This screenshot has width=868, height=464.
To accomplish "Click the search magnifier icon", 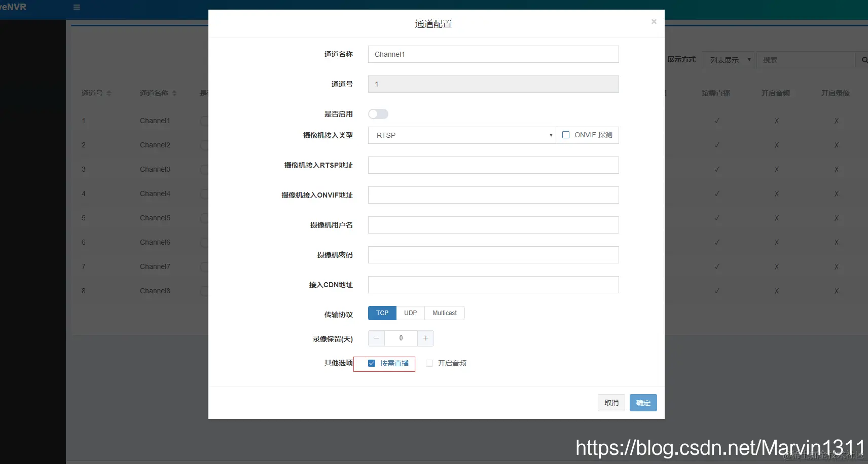I will [864, 60].
